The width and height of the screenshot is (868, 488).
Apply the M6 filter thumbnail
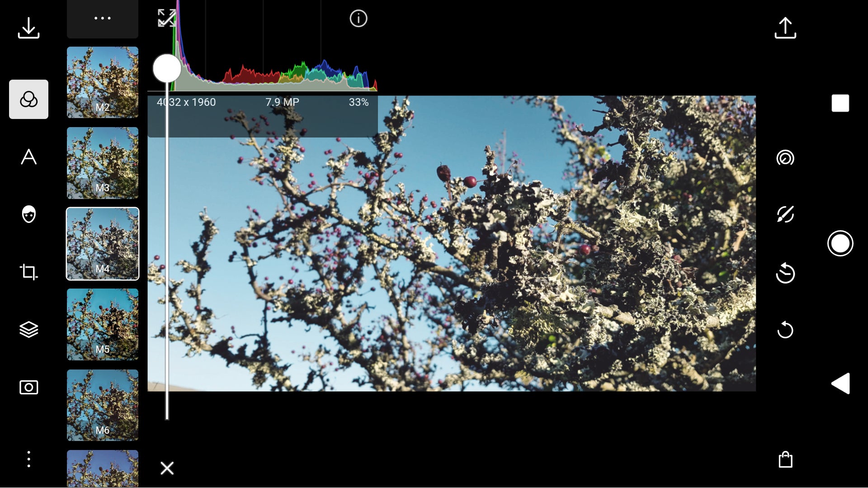[103, 405]
